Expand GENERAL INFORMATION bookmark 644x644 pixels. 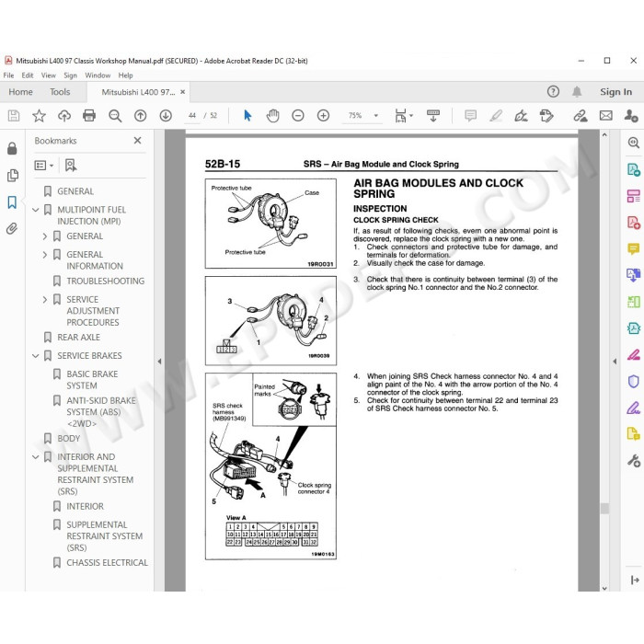45,255
